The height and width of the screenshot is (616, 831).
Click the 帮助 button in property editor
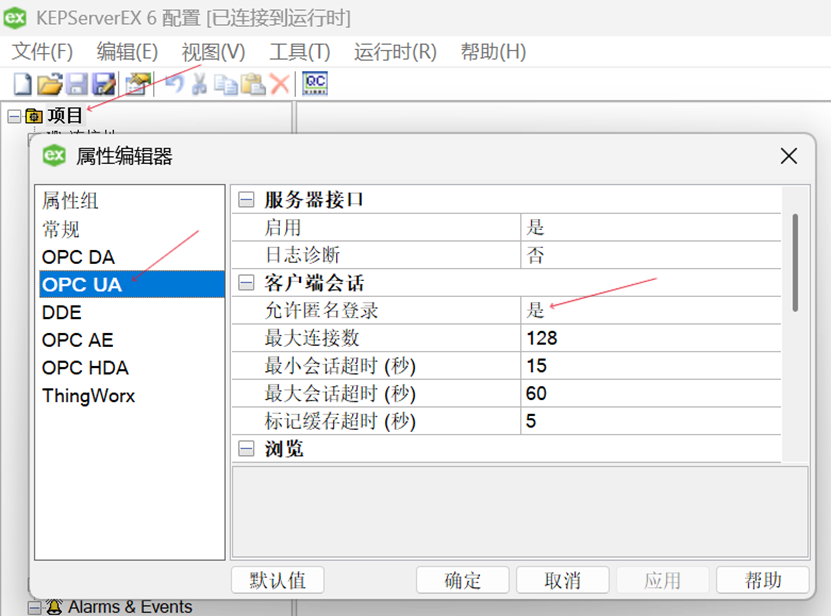(763, 580)
